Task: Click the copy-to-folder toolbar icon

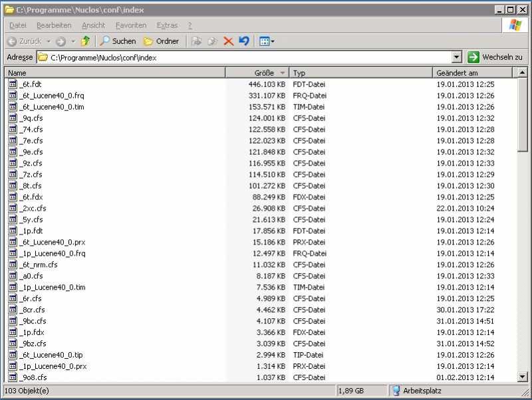Action: (x=212, y=41)
